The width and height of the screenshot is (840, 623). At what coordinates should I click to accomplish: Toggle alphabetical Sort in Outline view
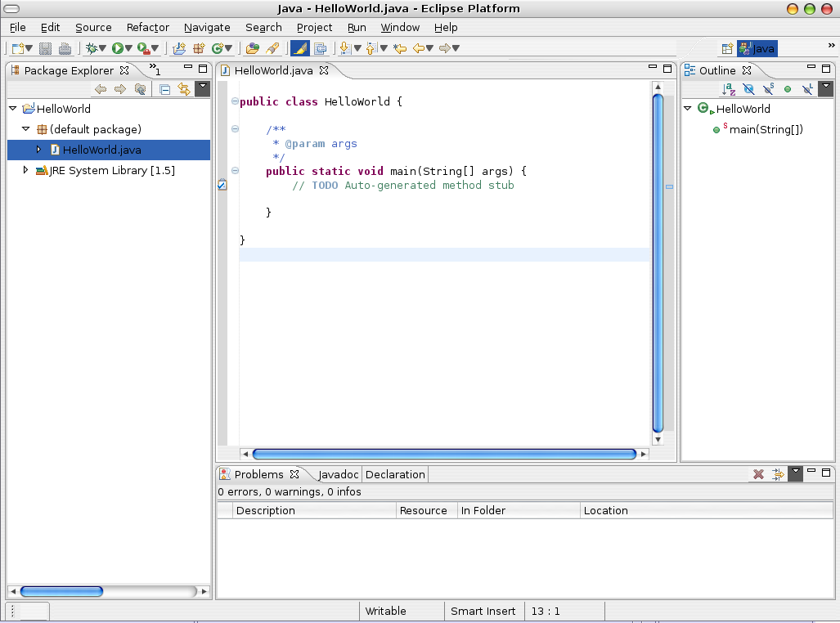point(729,89)
